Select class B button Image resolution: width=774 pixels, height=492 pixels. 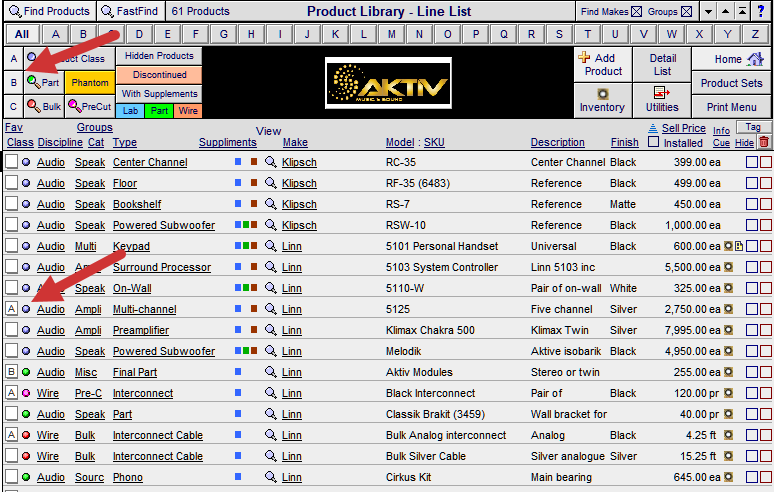click(13, 82)
